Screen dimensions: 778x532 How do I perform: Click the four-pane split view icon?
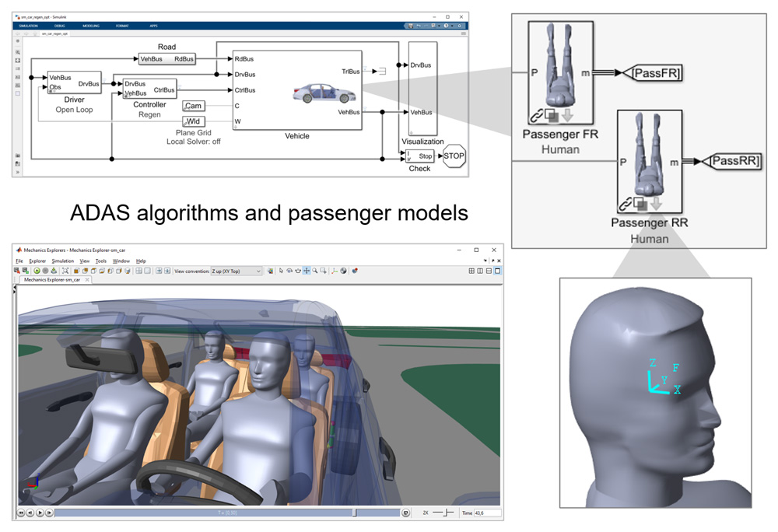click(x=471, y=271)
